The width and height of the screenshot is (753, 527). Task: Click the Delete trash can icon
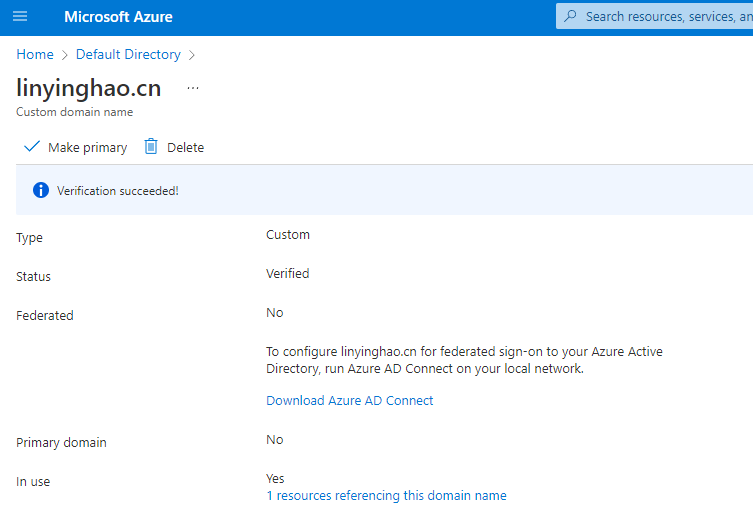pos(151,147)
